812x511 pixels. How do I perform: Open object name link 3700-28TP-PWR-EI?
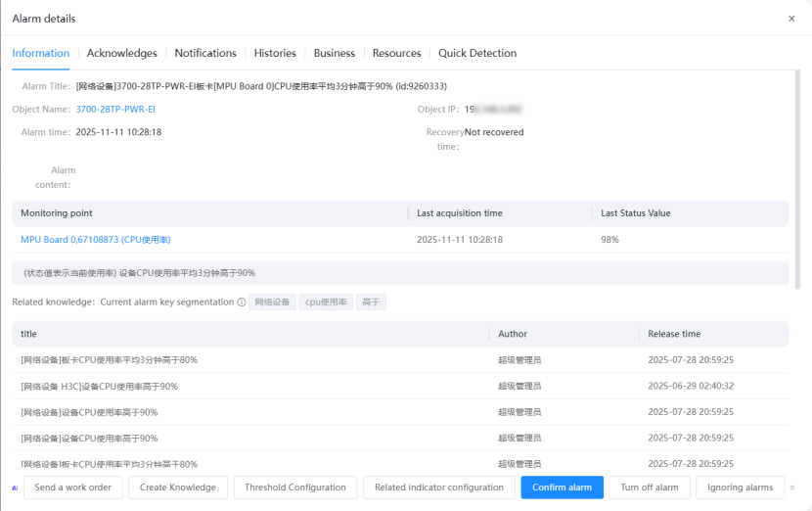tap(115, 110)
